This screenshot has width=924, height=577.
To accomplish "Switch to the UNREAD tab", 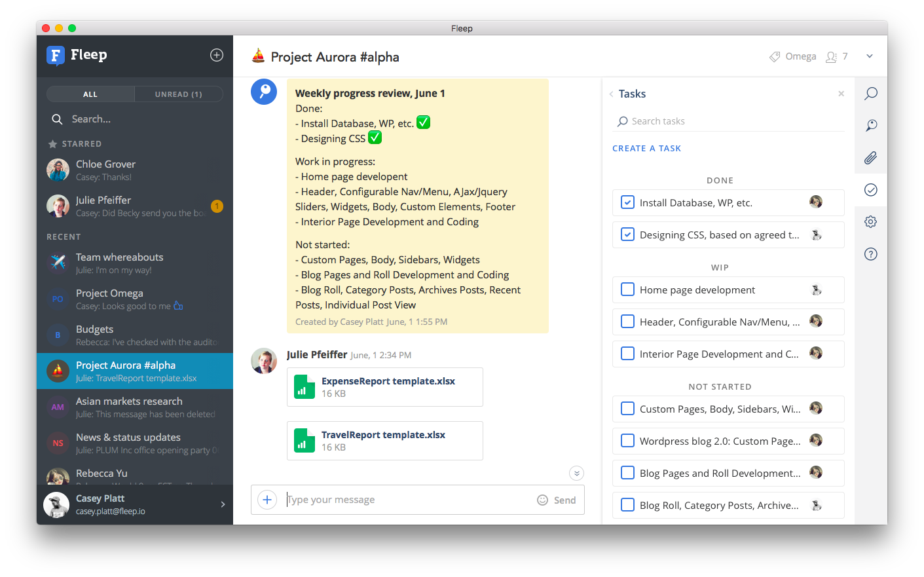I will pyautogui.click(x=178, y=94).
